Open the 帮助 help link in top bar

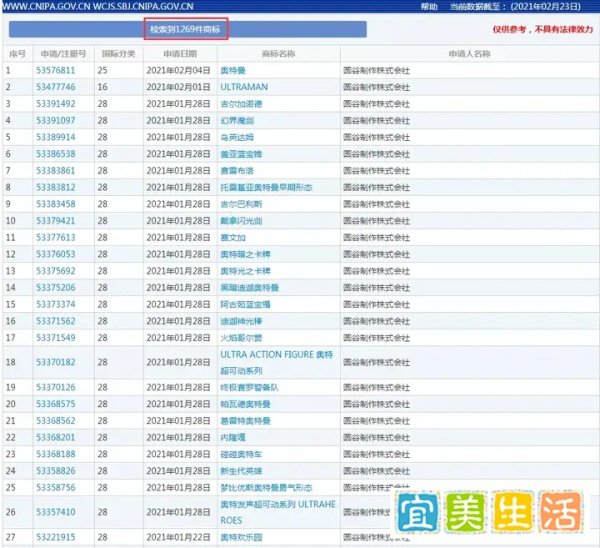click(429, 7)
